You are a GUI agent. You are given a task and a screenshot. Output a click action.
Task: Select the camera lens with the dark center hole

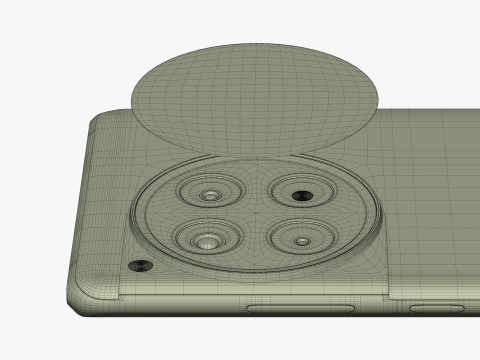point(302,191)
